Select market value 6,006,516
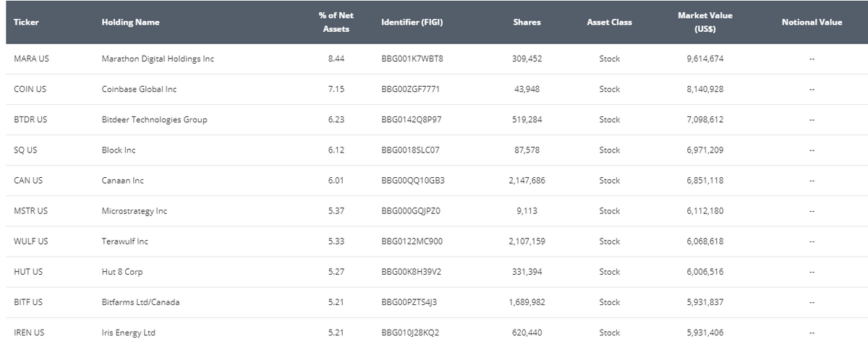This screenshot has height=347, width=868. pyautogui.click(x=705, y=272)
